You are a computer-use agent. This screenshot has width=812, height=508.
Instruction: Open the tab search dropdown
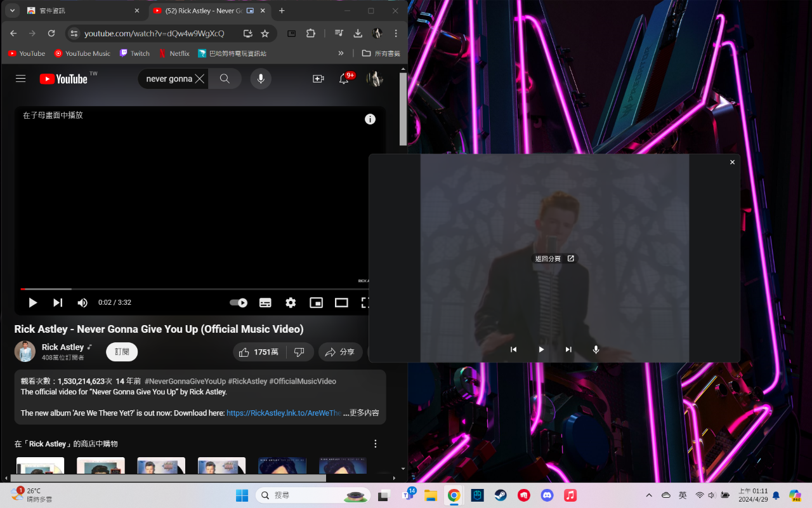[12, 11]
